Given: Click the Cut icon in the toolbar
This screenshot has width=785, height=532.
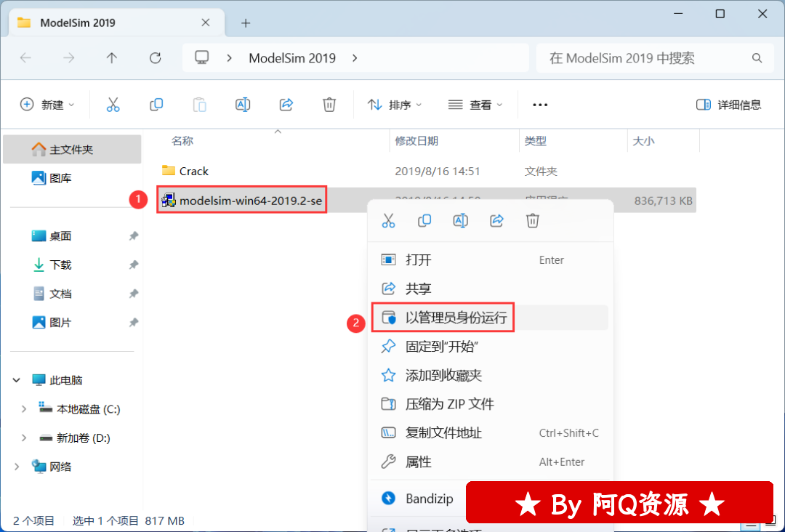Looking at the screenshot, I should click(113, 105).
